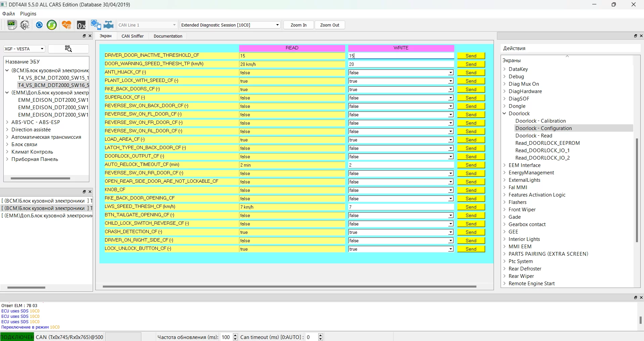Open the XGF - VESTA vehicle dropdown
644x341 pixels.
pos(24,49)
